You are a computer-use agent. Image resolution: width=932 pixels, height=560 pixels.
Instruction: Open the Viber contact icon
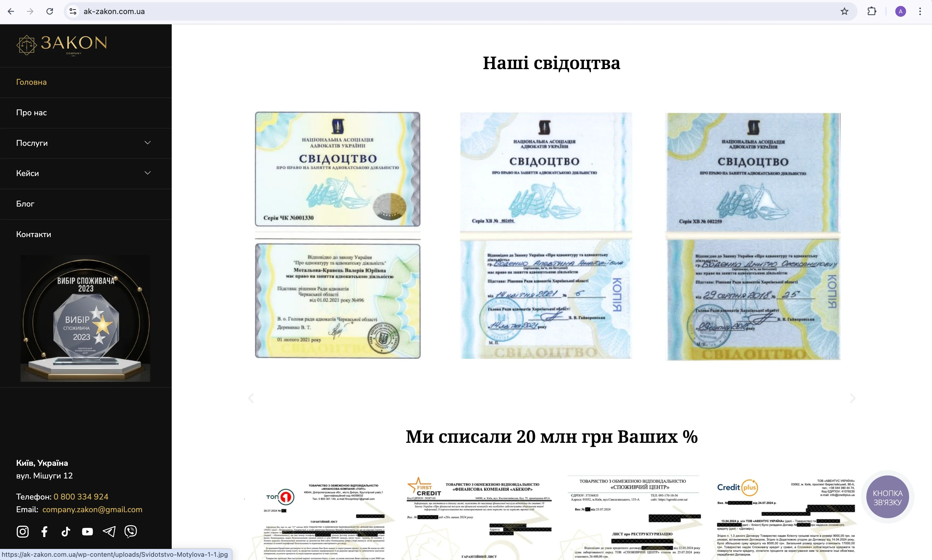point(131,531)
